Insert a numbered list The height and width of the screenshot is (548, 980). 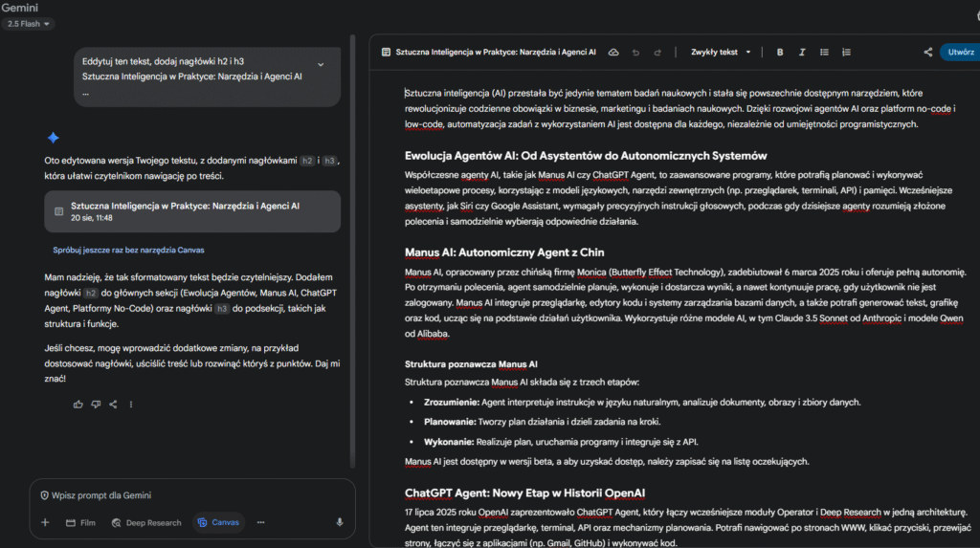[x=846, y=53]
